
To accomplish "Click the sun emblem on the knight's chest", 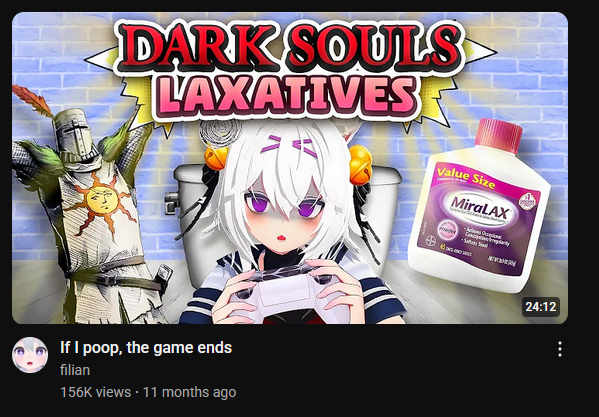I will point(101,200).
